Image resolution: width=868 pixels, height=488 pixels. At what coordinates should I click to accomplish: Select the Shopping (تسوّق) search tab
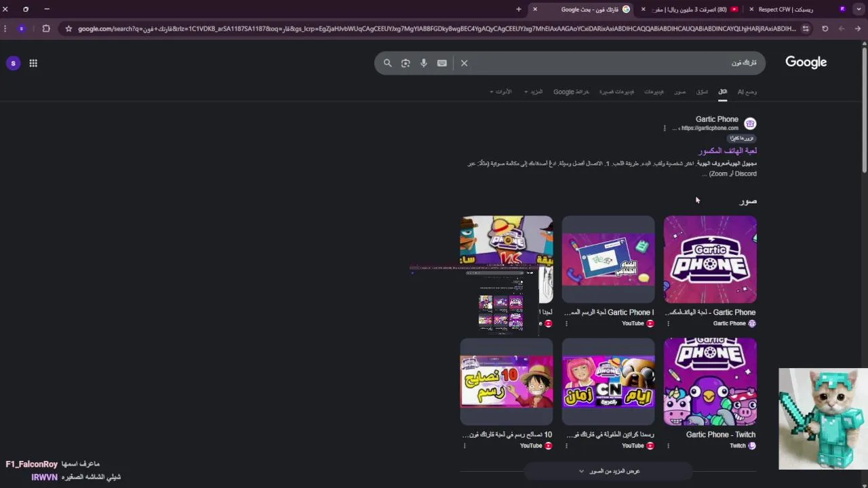point(703,91)
